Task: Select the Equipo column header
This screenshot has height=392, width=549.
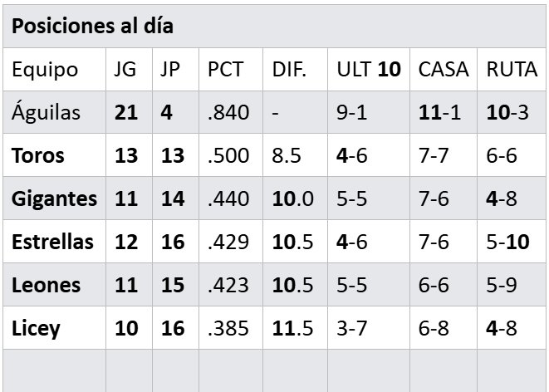Action: [x=45, y=69]
